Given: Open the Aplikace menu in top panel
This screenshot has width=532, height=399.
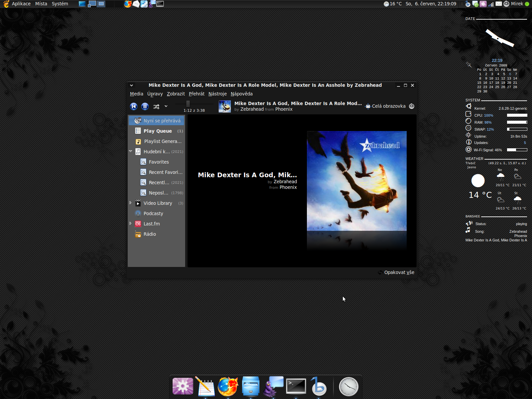Looking at the screenshot, I should click(x=21, y=4).
